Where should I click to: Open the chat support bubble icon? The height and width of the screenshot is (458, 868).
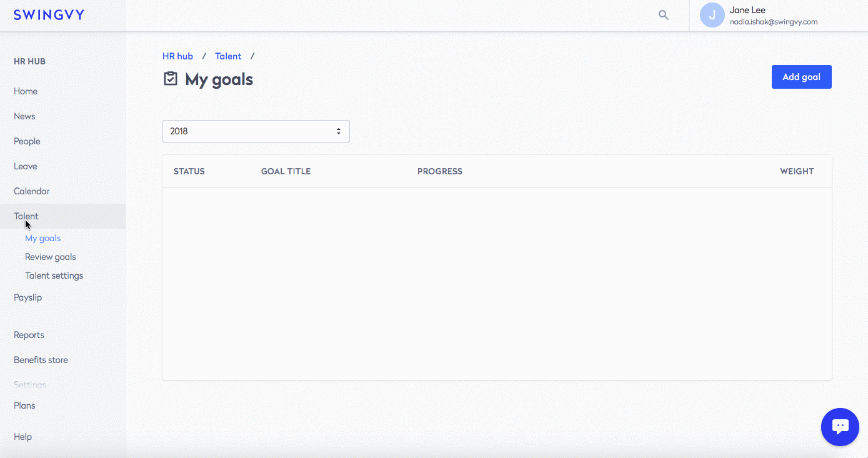tap(840, 427)
